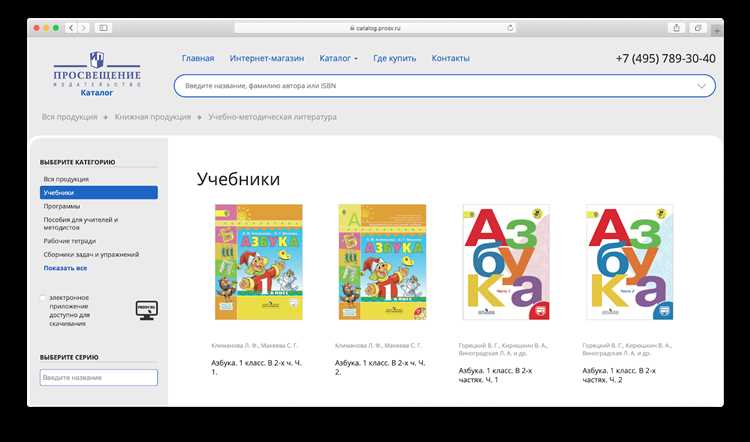Click the phone number +7 (495) 789-30-40
This screenshot has height=442, width=750.
[x=665, y=58]
